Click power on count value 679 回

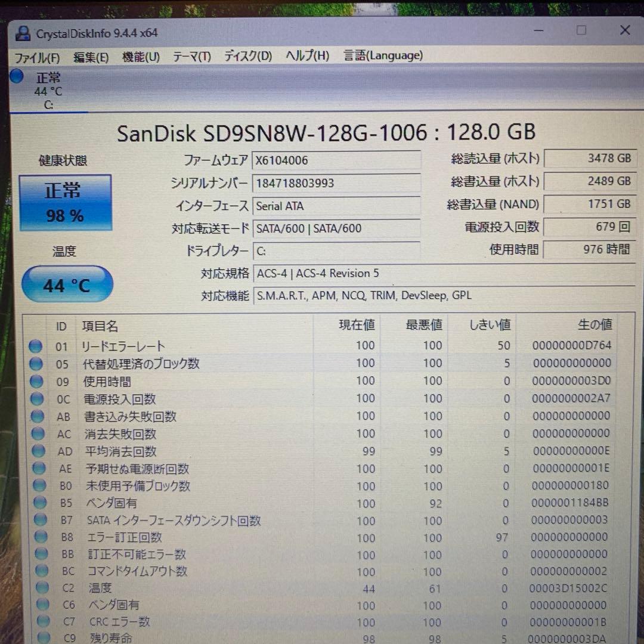589,227
